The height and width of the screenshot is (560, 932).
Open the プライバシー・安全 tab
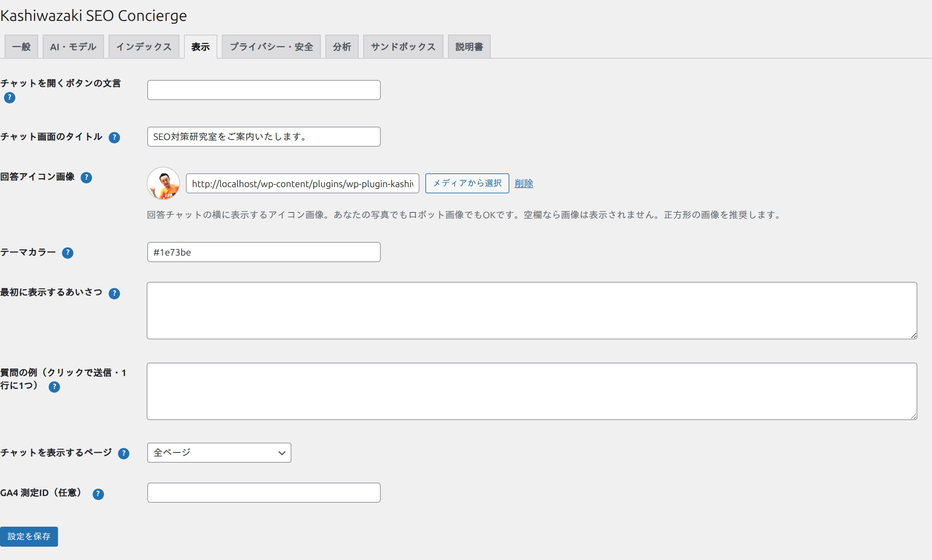click(272, 47)
